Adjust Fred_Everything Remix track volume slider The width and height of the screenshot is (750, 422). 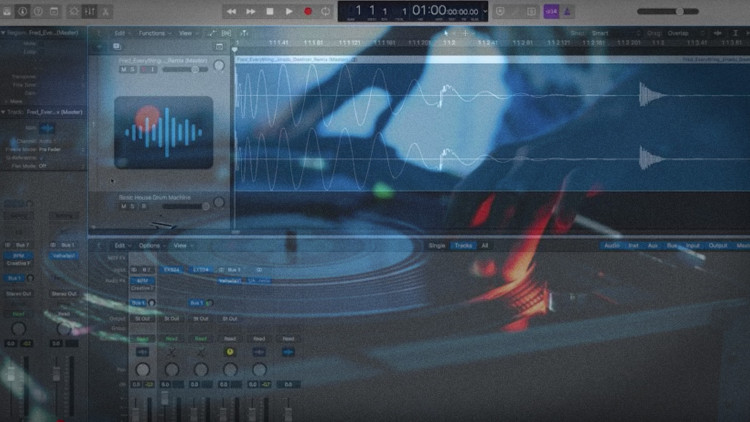(185, 69)
